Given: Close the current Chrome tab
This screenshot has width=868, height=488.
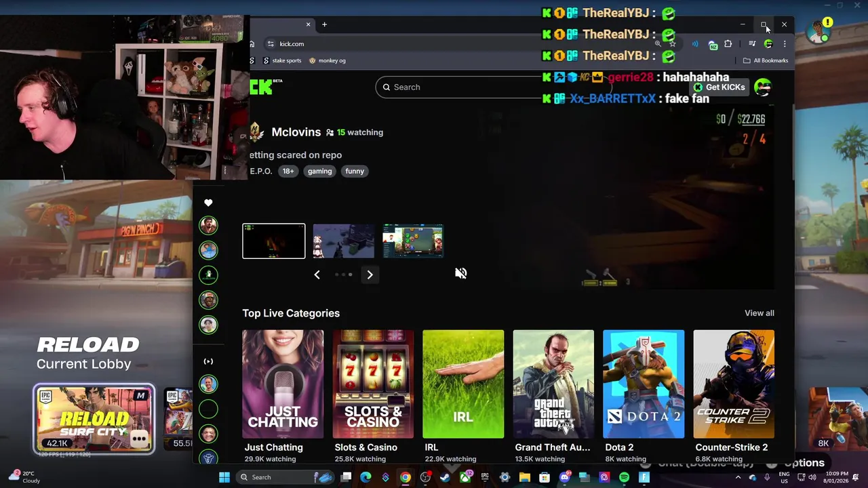Looking at the screenshot, I should (x=308, y=24).
